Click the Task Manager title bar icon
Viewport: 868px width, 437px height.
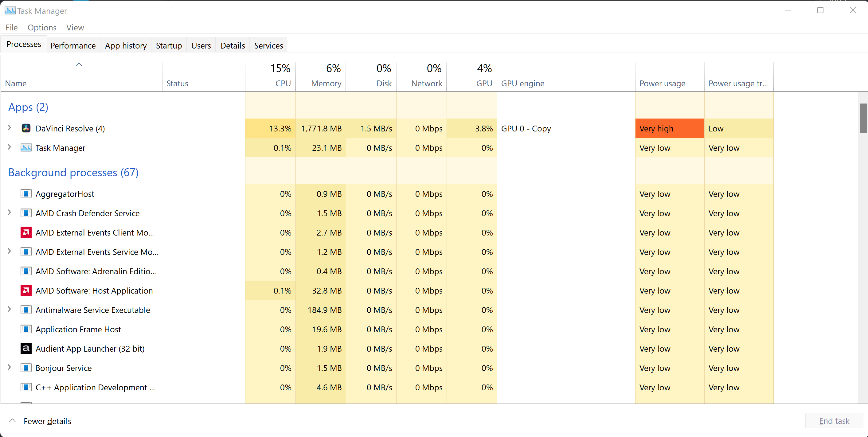pyautogui.click(x=10, y=10)
